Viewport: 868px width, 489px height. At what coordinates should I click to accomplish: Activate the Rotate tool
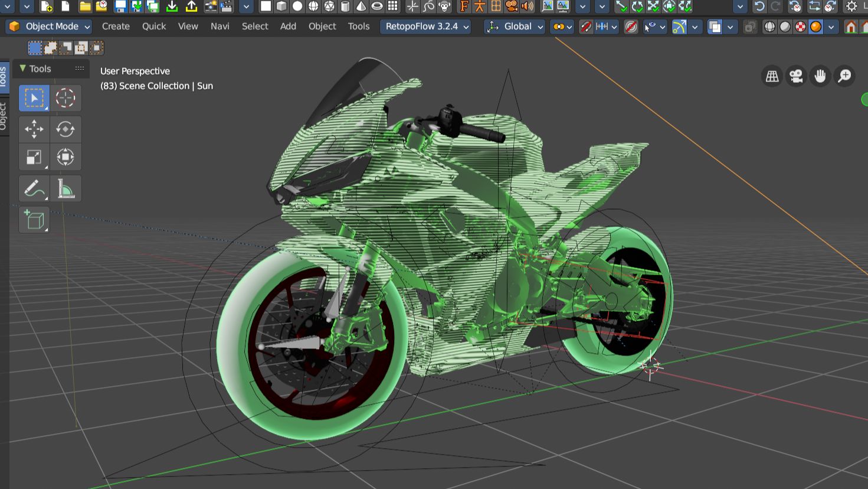pyautogui.click(x=65, y=129)
